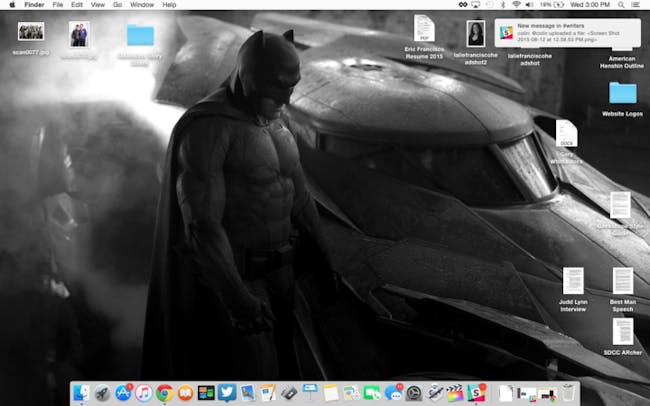Viewport: 650px width, 406px height.
Task: Open the Notes app in dock
Action: tap(330, 393)
